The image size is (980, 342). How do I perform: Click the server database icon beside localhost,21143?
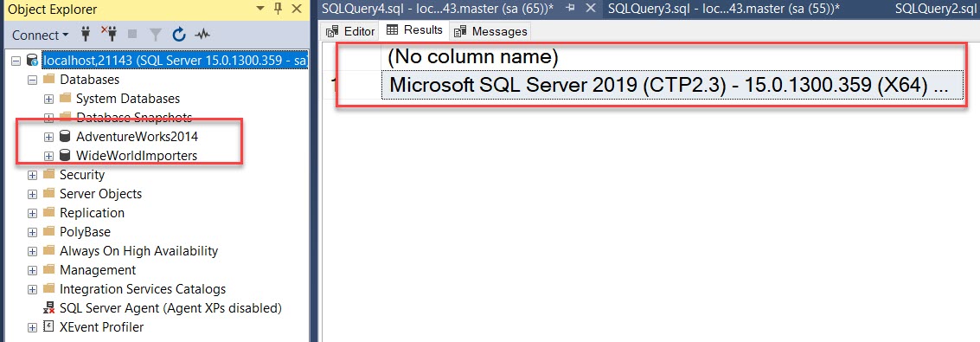click(32, 60)
